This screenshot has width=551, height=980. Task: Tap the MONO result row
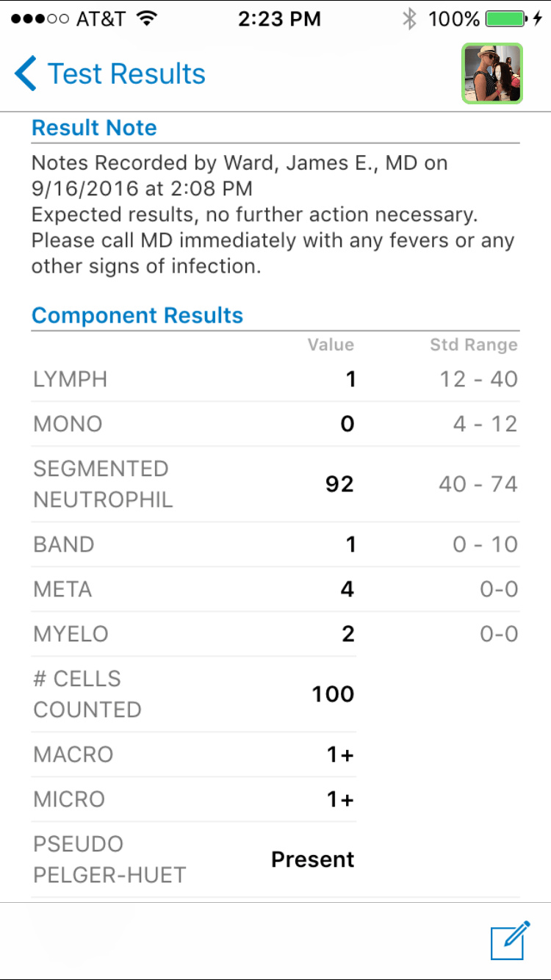275,424
